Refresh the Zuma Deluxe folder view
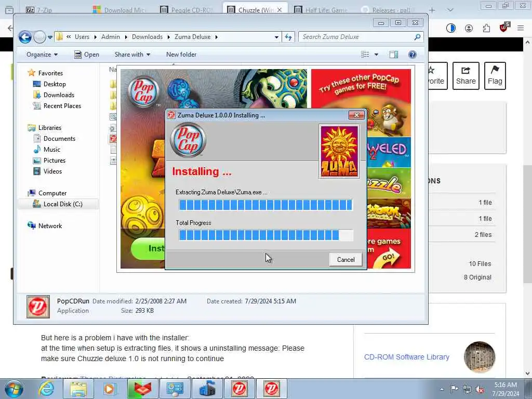532x399 pixels. (288, 37)
